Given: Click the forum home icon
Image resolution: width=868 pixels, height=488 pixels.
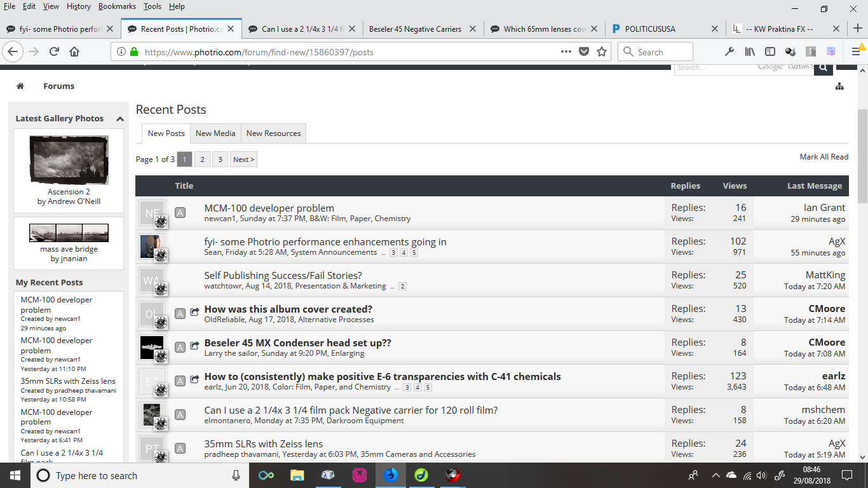Looking at the screenshot, I should pyautogui.click(x=20, y=86).
